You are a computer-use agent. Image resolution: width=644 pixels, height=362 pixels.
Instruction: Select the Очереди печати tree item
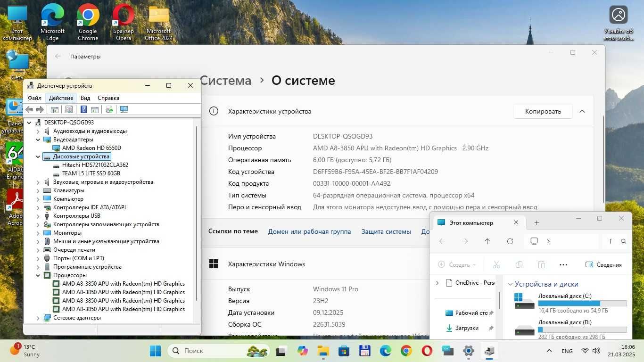(74, 250)
